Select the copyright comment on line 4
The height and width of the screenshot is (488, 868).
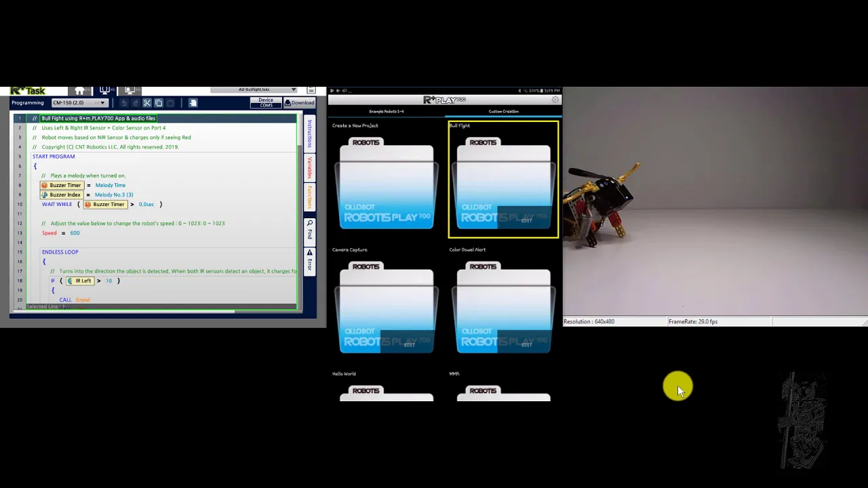(x=110, y=146)
